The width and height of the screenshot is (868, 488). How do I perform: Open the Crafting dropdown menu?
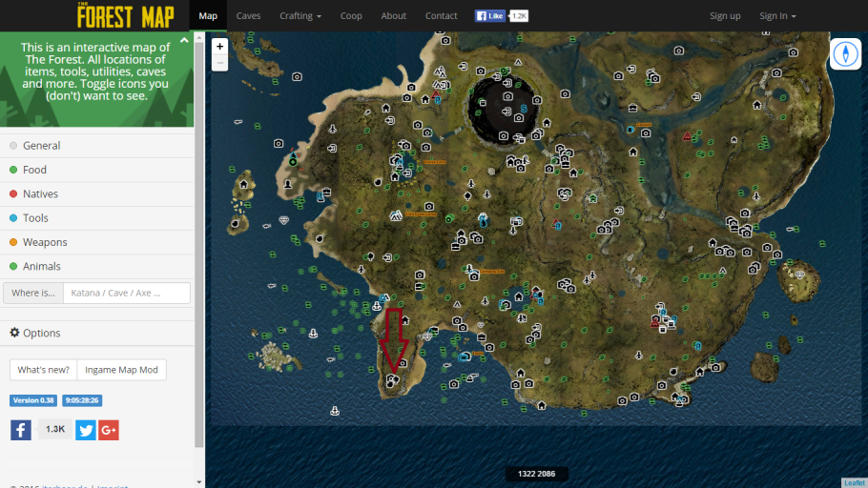pos(300,16)
